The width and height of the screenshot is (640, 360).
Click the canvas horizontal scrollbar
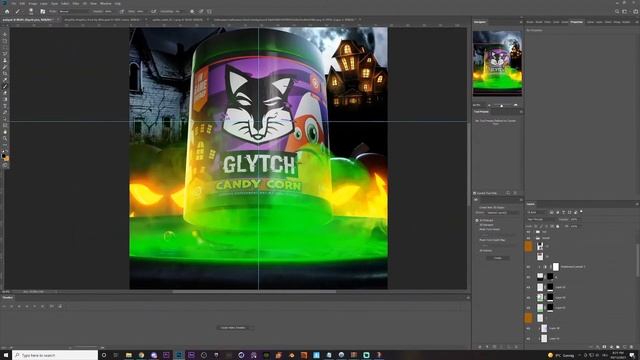click(x=254, y=292)
